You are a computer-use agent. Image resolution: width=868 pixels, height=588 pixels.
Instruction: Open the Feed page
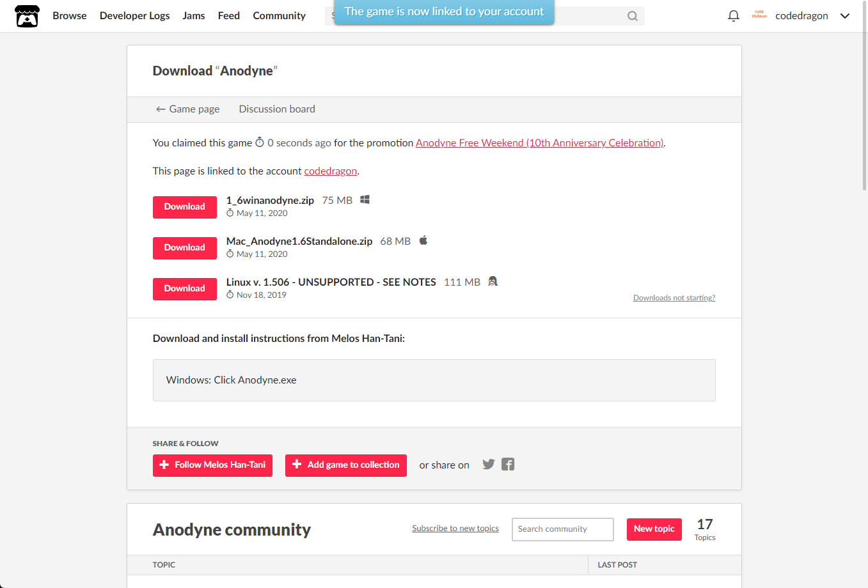(229, 16)
